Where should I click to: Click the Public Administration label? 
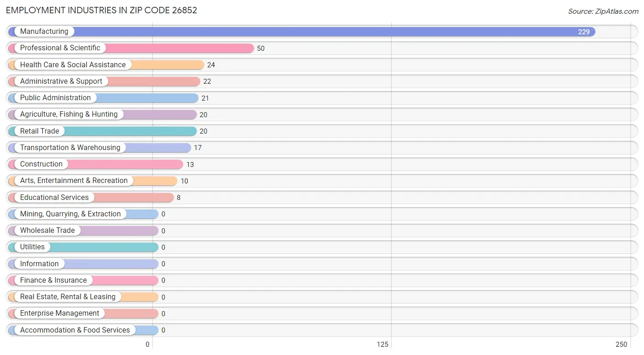pos(55,98)
